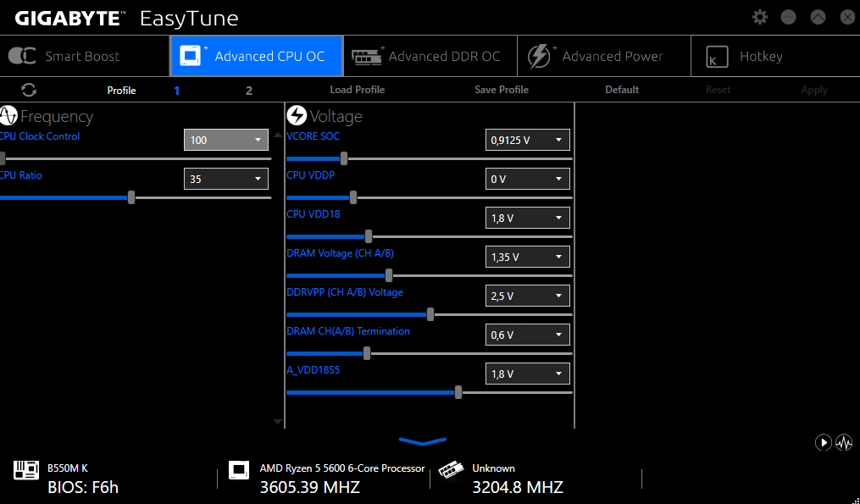Open the DDRVPP (CH A/B) Voltage dropdown
Image resolution: width=860 pixels, height=504 pixels.
click(x=528, y=296)
